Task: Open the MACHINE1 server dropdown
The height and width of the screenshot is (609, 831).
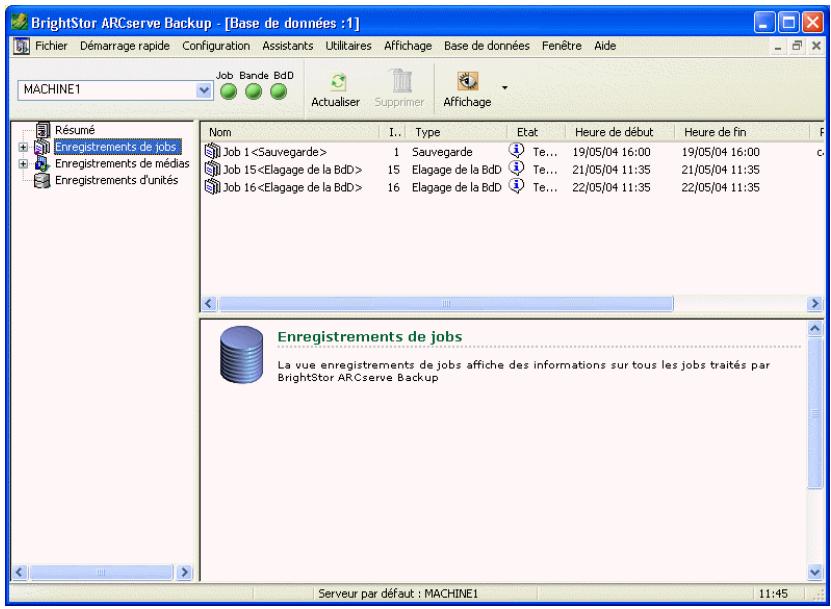Action: (204, 90)
